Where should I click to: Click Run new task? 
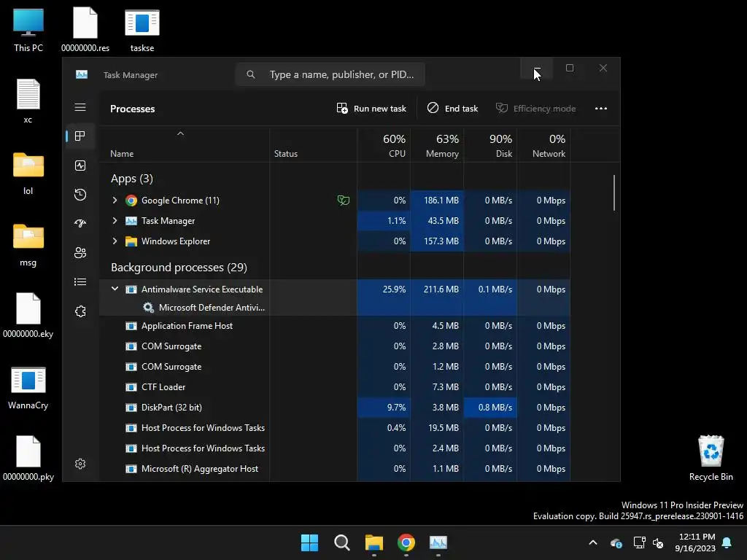click(371, 109)
